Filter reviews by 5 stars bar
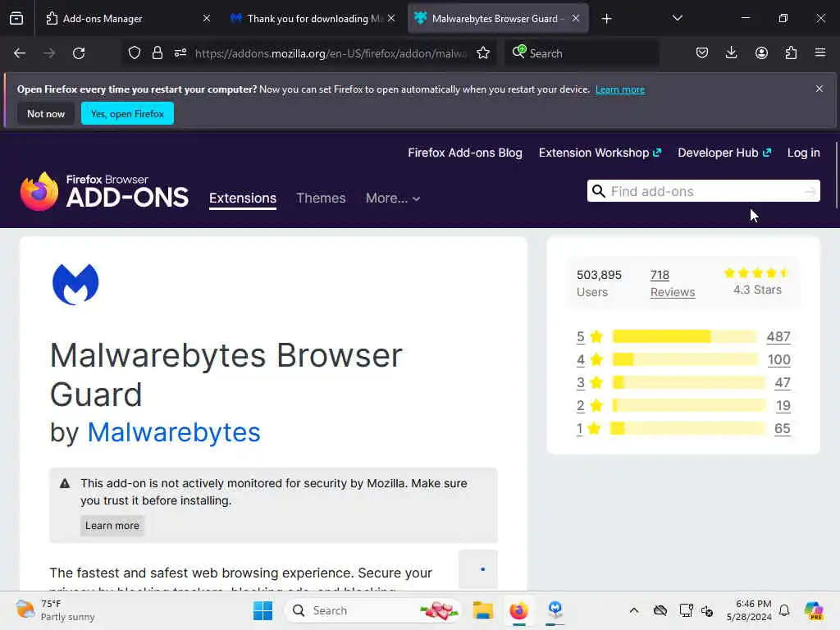 tap(684, 336)
